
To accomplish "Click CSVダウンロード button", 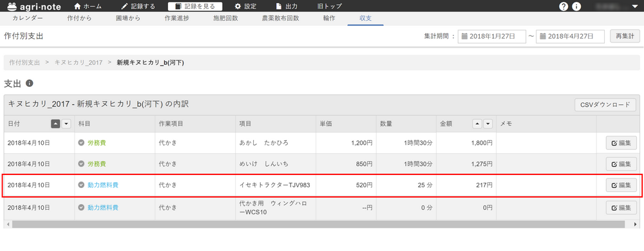I will tap(605, 104).
